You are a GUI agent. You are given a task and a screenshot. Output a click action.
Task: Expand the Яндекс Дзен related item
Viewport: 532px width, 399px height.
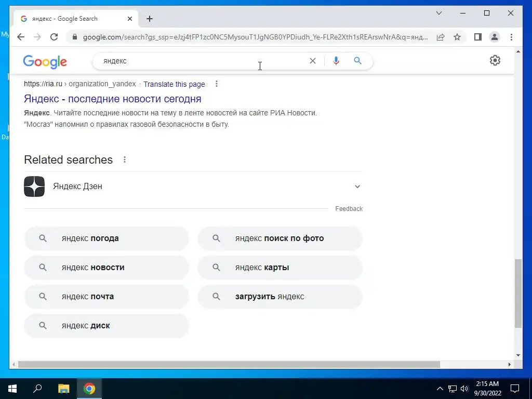coord(357,187)
